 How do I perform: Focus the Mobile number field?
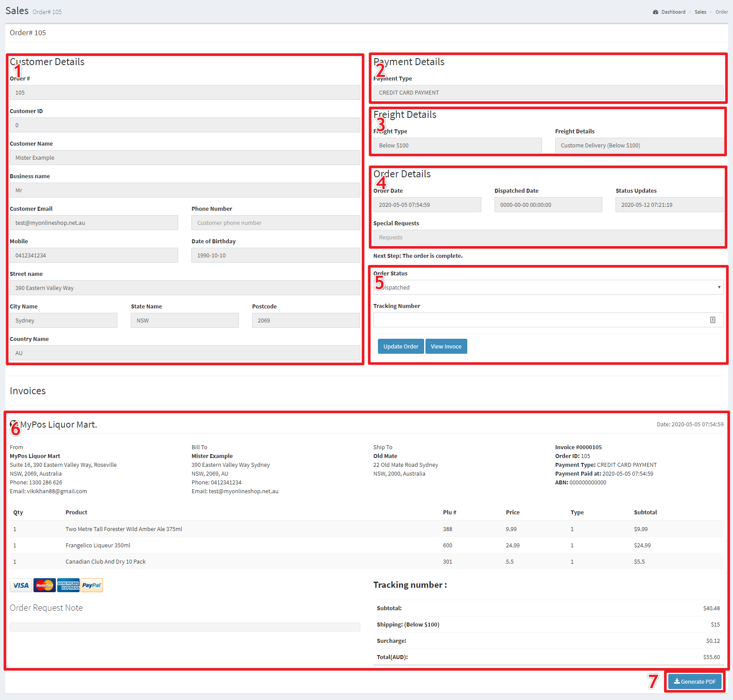[x=94, y=255]
